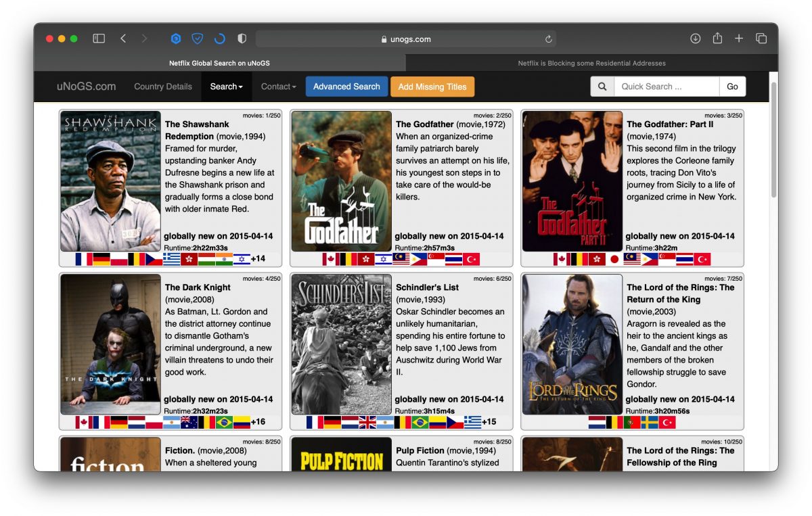Show +16 more countries for The Dark Knight
Image resolution: width=812 pixels, height=516 pixels.
click(x=258, y=422)
